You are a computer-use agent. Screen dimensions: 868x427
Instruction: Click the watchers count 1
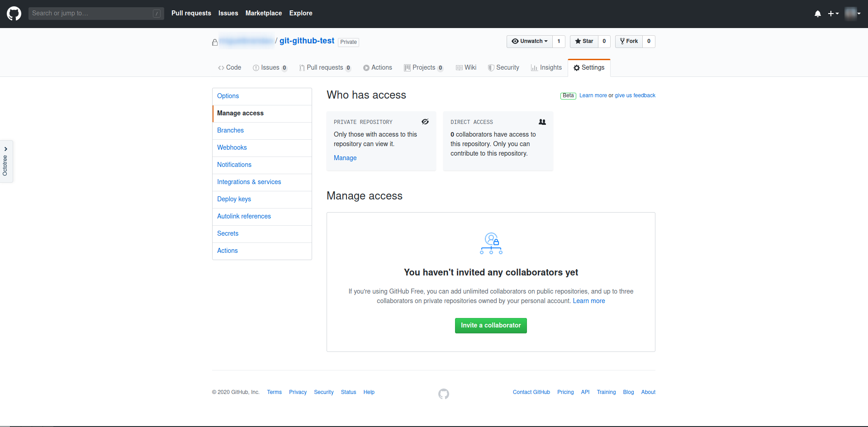coord(559,41)
